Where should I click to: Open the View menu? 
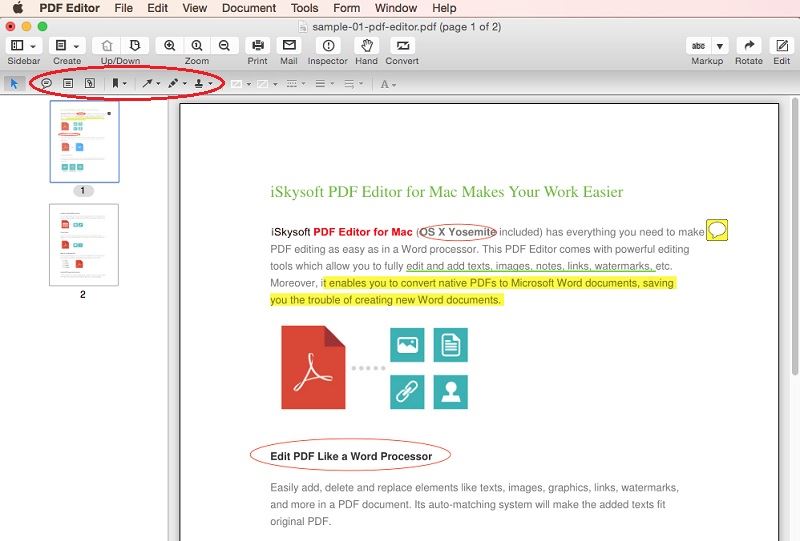click(194, 8)
